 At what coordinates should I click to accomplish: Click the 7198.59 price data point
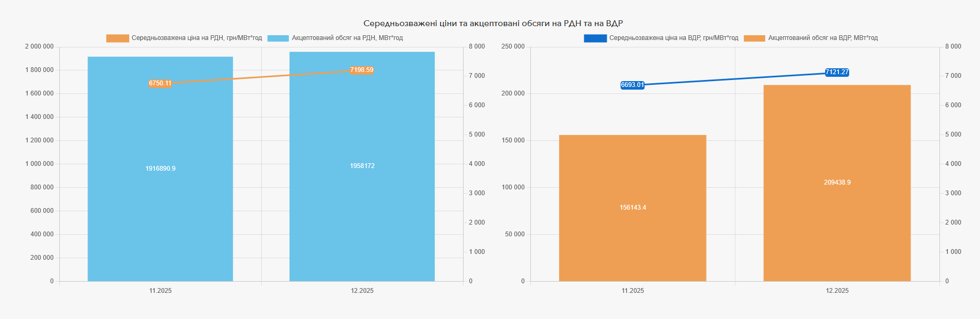362,70
